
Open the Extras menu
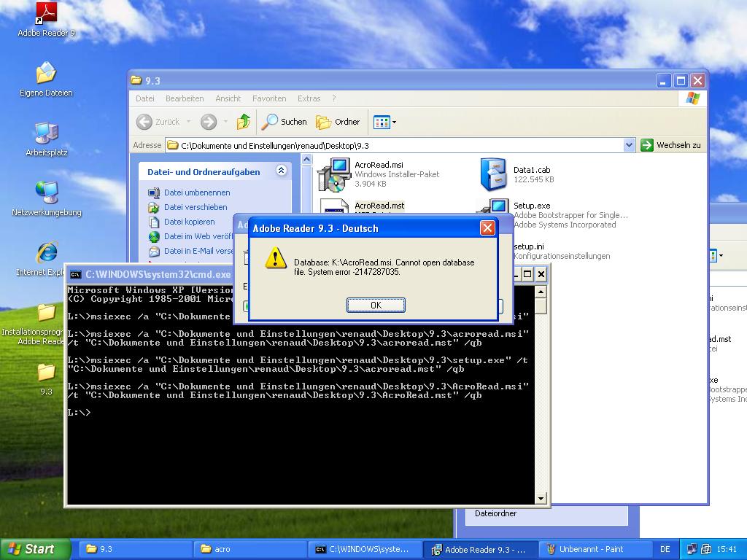(x=309, y=98)
